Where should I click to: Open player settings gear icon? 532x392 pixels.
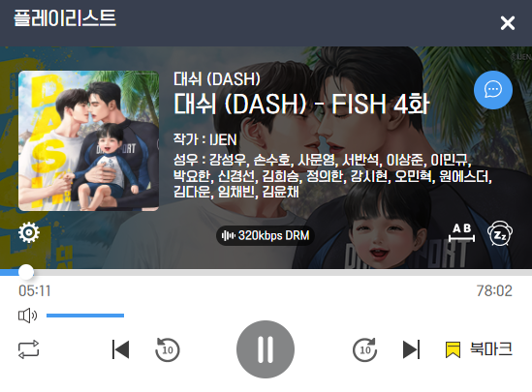(29, 232)
